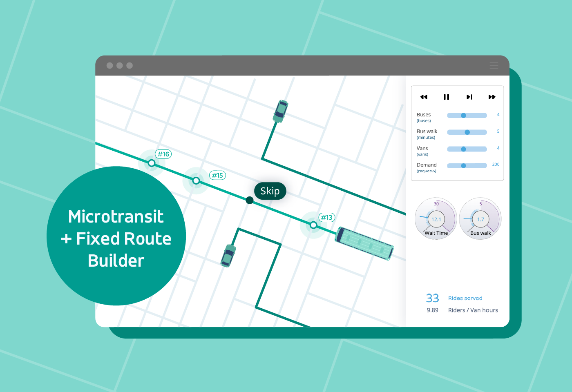Viewport: 572px width, 392px height.
Task: Rewind the simulation
Action: click(x=424, y=97)
